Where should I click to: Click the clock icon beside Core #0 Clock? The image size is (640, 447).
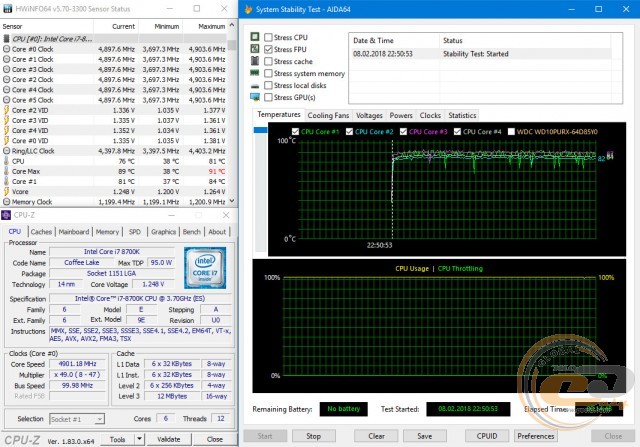click(7, 49)
